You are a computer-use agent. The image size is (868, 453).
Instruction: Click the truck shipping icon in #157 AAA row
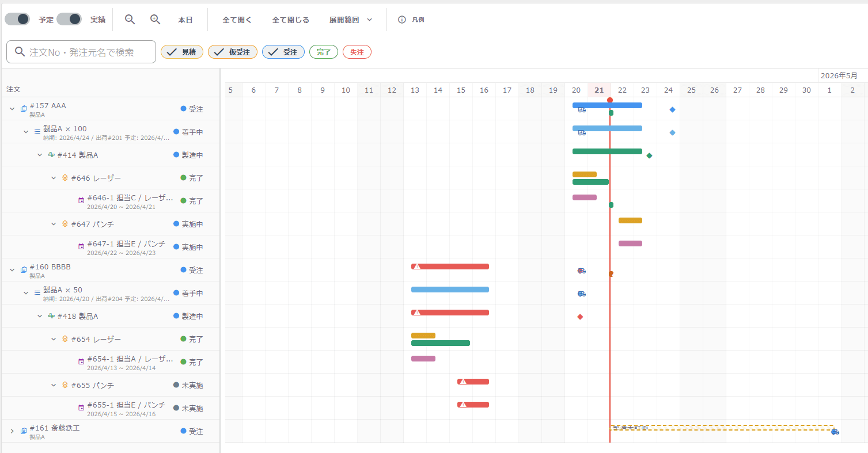582,109
